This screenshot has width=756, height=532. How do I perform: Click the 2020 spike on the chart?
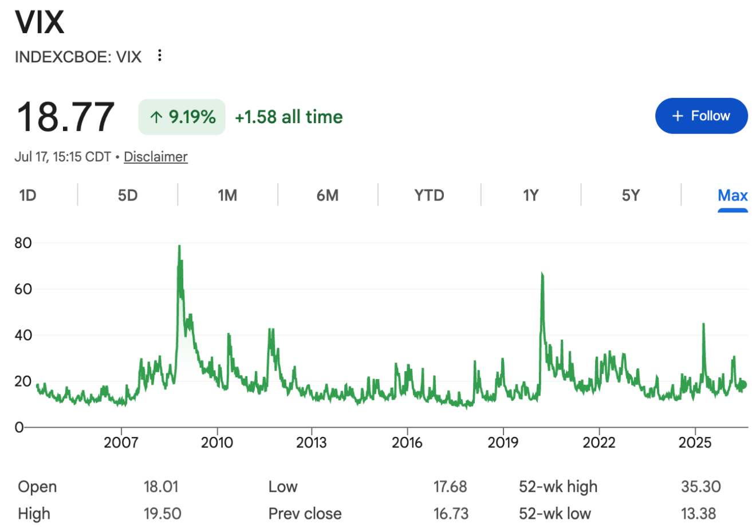542,275
